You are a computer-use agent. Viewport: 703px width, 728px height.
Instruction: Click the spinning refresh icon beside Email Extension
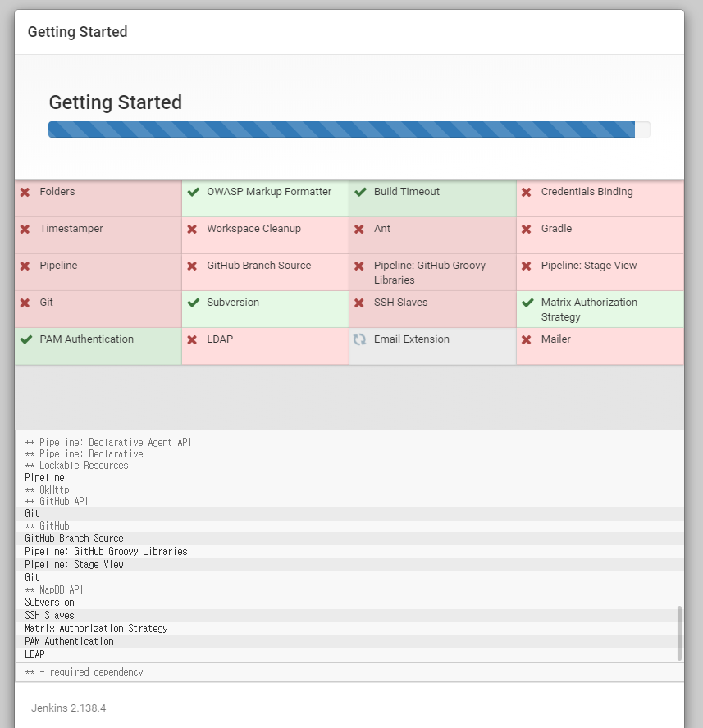[359, 339]
